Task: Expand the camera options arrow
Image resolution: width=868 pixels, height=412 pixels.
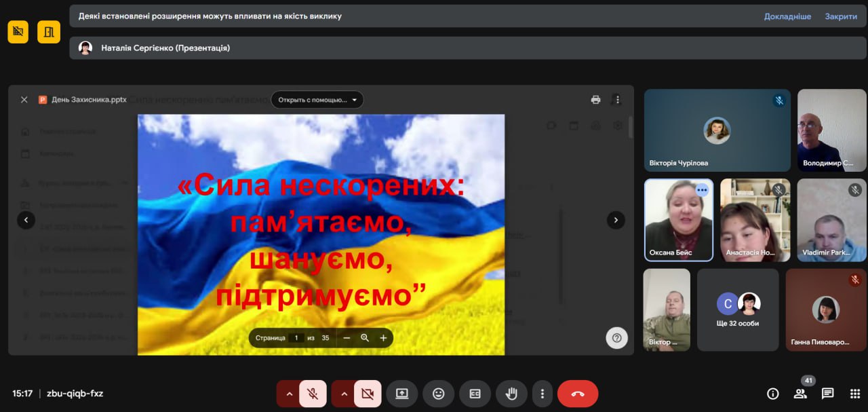Action: (344, 394)
